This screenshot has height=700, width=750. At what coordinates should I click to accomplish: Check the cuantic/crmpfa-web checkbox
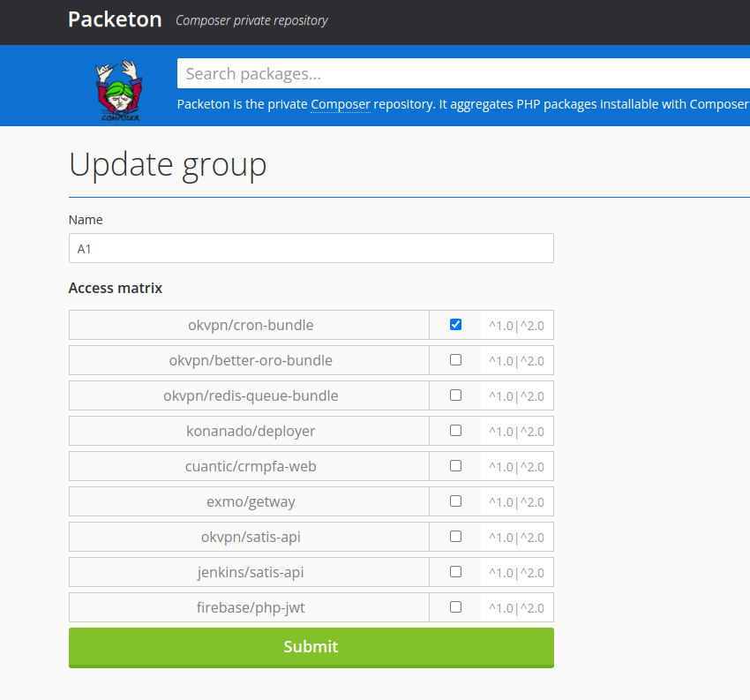pos(455,465)
